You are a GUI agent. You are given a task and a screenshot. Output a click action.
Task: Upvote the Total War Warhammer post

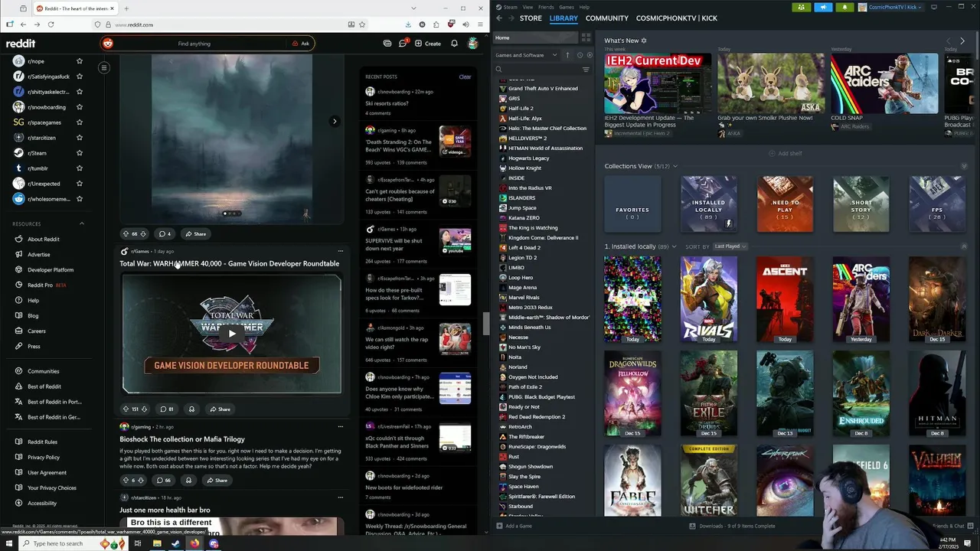[126, 409]
